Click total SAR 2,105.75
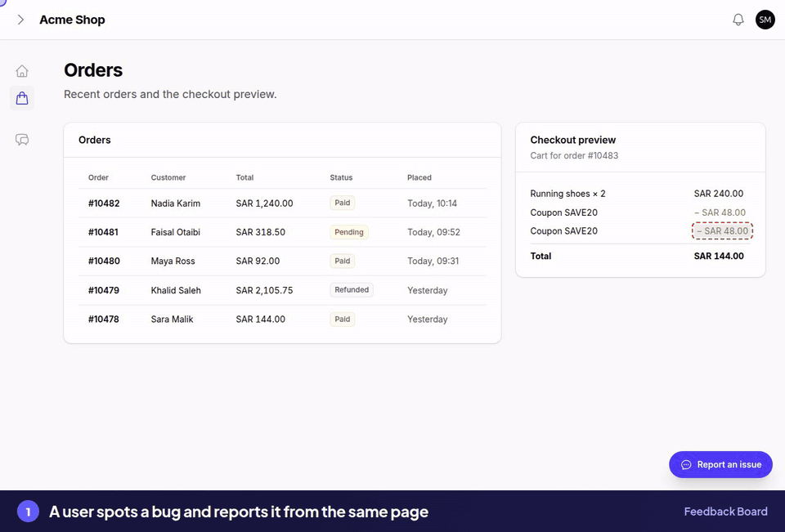The image size is (785, 532). tap(264, 290)
